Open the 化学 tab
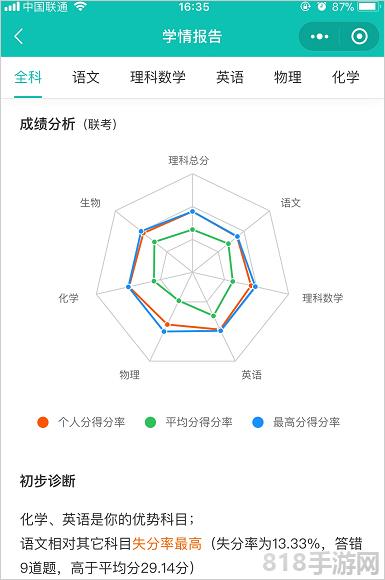 coord(345,77)
